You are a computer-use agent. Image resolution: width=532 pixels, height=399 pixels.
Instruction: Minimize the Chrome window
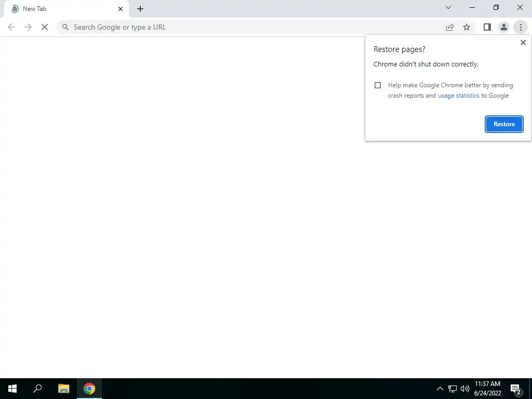coord(472,7)
